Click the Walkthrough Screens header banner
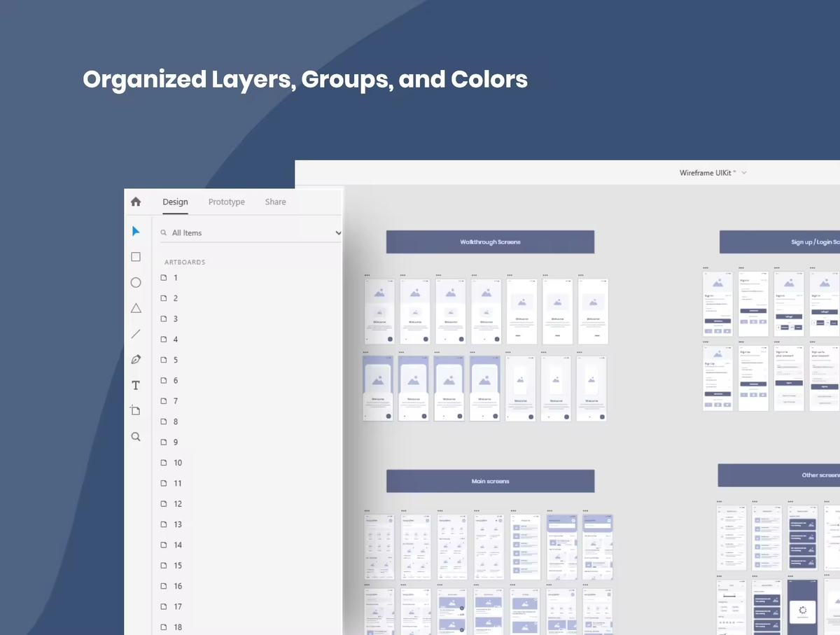The image size is (840, 635). pos(490,242)
